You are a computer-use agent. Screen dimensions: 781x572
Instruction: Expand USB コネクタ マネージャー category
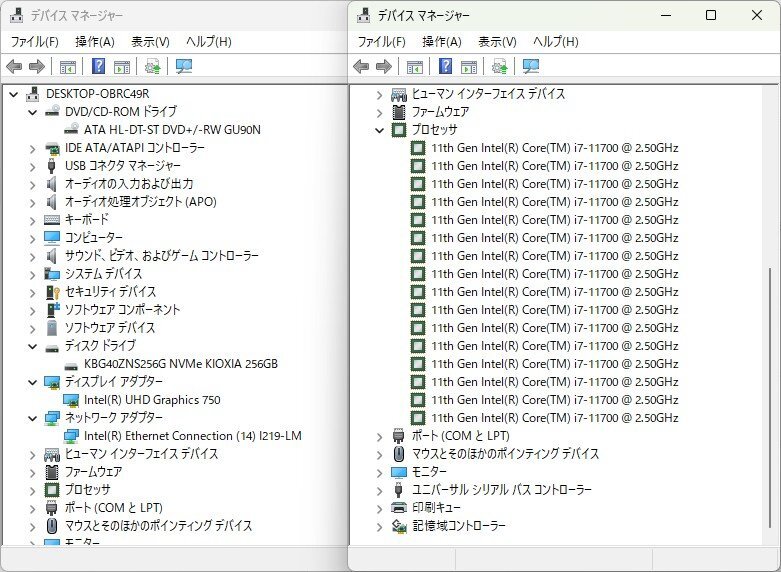click(32, 166)
